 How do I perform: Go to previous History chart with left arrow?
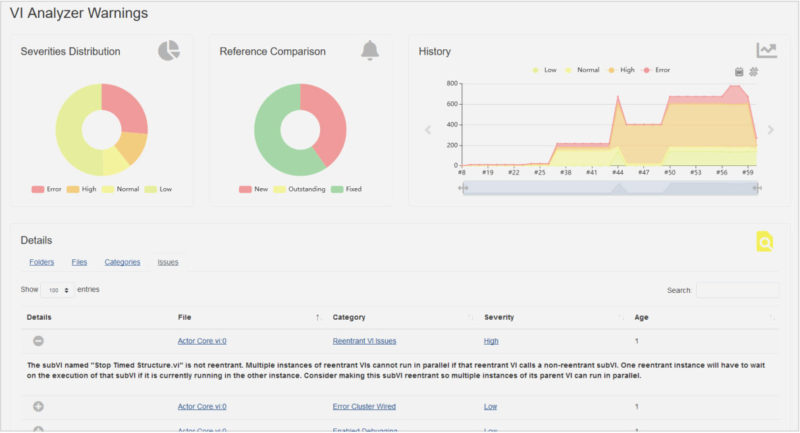pyautogui.click(x=428, y=130)
